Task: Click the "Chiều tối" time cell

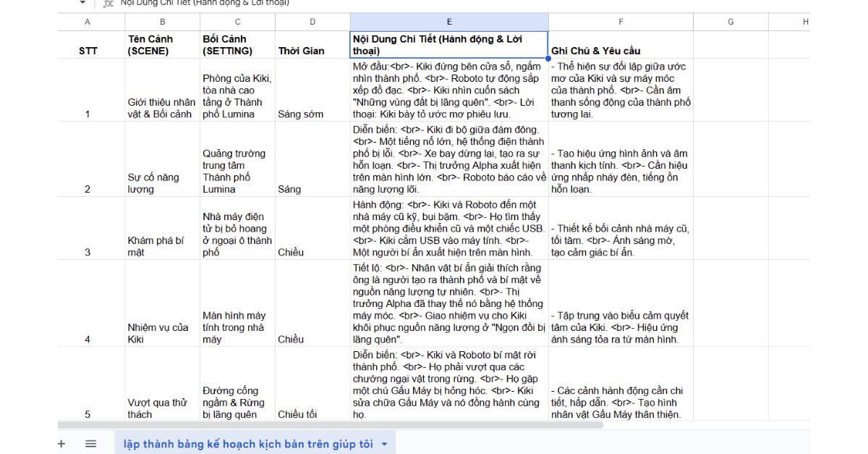Action: (x=312, y=384)
